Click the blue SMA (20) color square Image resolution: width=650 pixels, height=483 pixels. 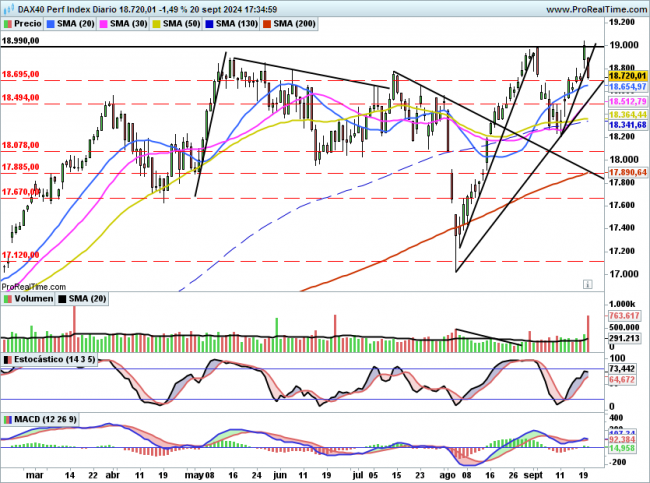coord(51,24)
